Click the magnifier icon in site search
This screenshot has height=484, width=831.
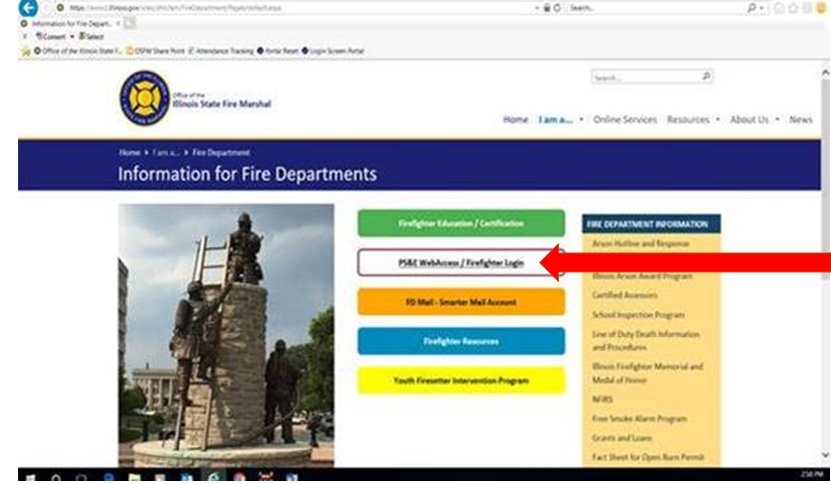click(706, 76)
